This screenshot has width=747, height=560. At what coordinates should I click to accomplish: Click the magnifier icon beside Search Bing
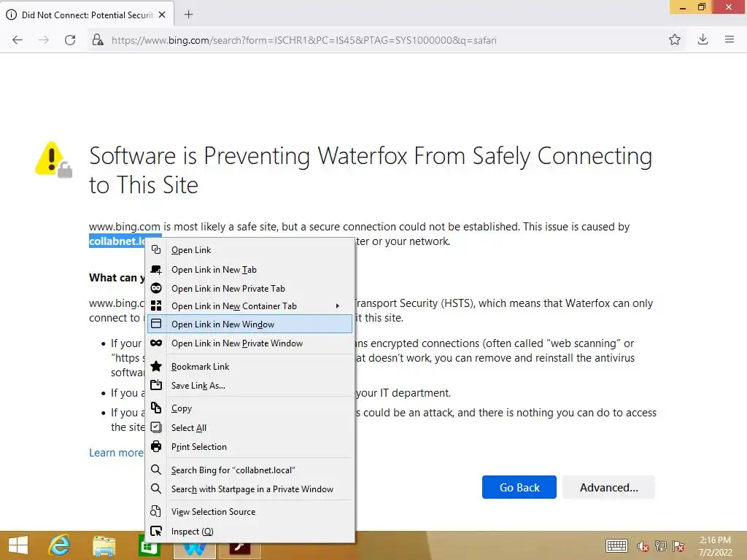[x=156, y=470]
